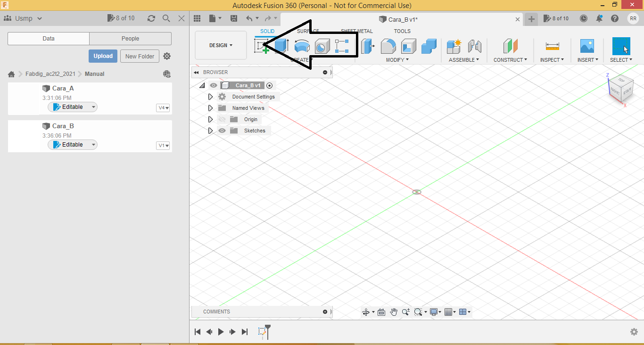
Task: Search the data panel
Action: 166,18
